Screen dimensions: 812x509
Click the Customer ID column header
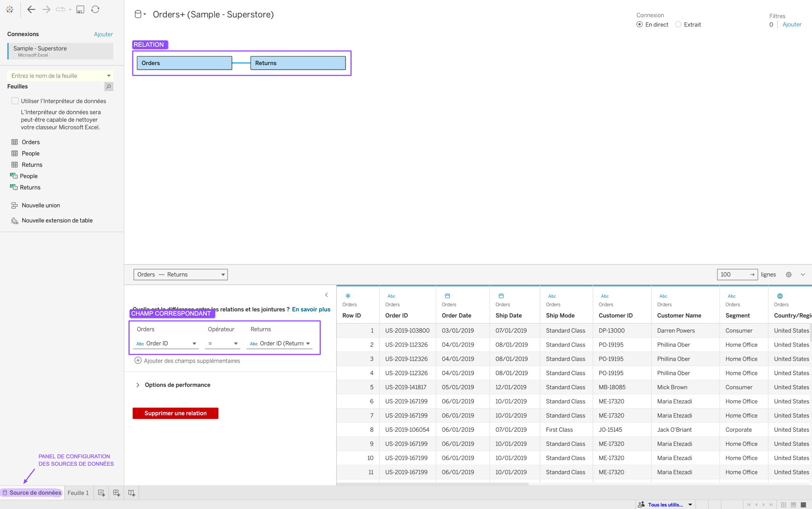[x=616, y=316]
